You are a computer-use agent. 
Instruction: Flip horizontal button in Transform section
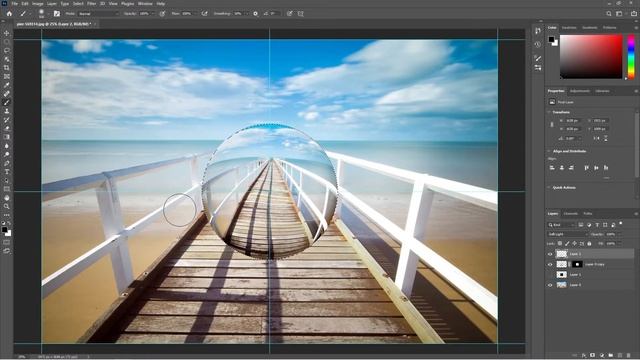pyautogui.click(x=596, y=138)
